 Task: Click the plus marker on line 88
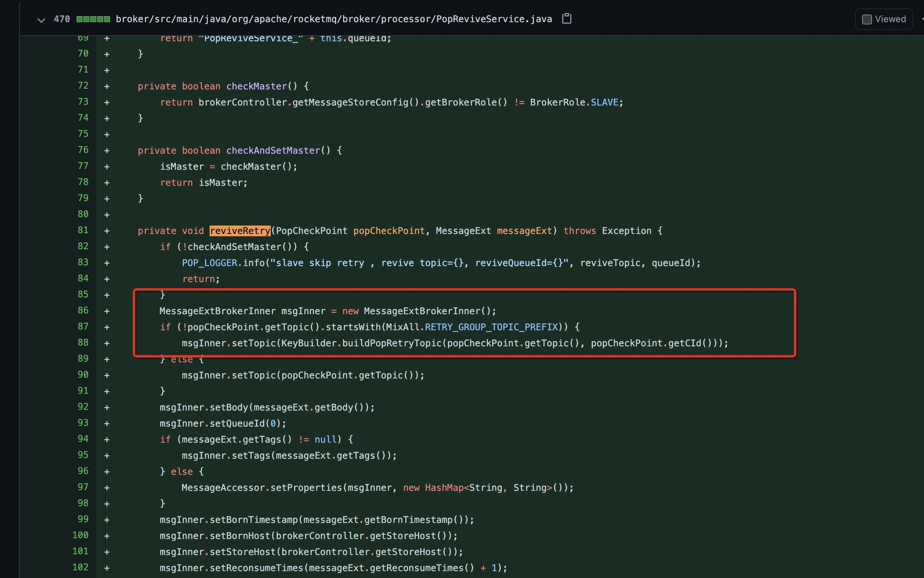pyautogui.click(x=107, y=343)
